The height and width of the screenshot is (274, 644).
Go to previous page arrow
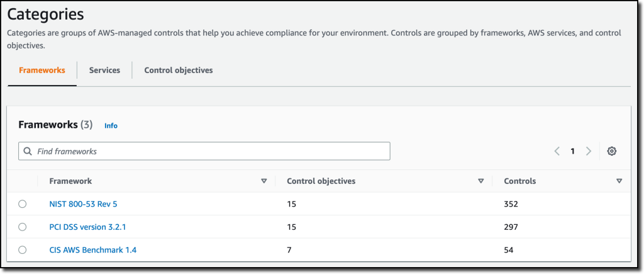(557, 151)
